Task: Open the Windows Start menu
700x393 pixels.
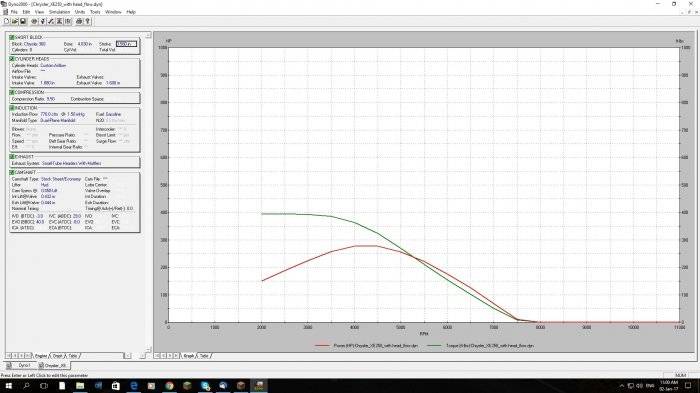Action: tap(8, 385)
